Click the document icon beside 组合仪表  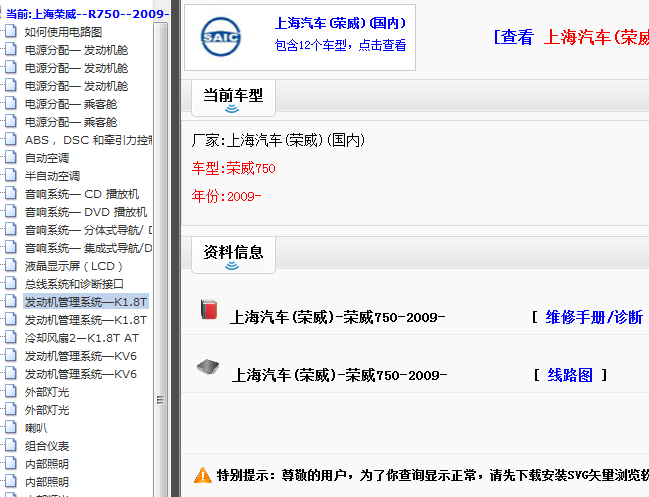tap(11, 446)
